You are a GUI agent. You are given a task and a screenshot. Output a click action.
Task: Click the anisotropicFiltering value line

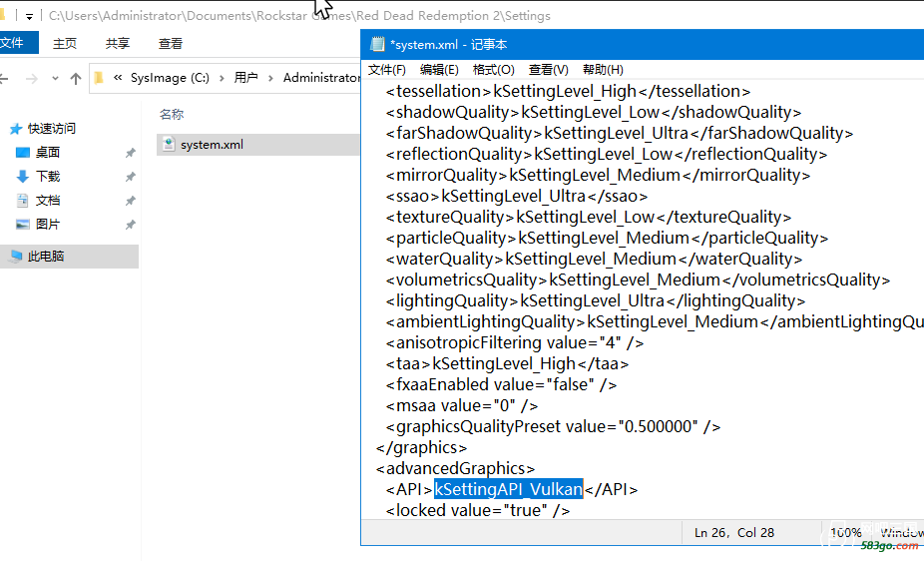coord(515,342)
